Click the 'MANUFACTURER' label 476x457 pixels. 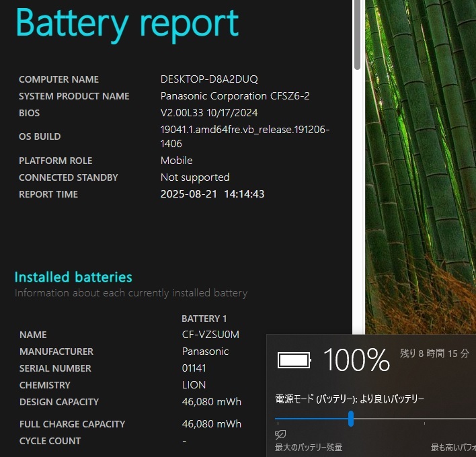(56, 351)
